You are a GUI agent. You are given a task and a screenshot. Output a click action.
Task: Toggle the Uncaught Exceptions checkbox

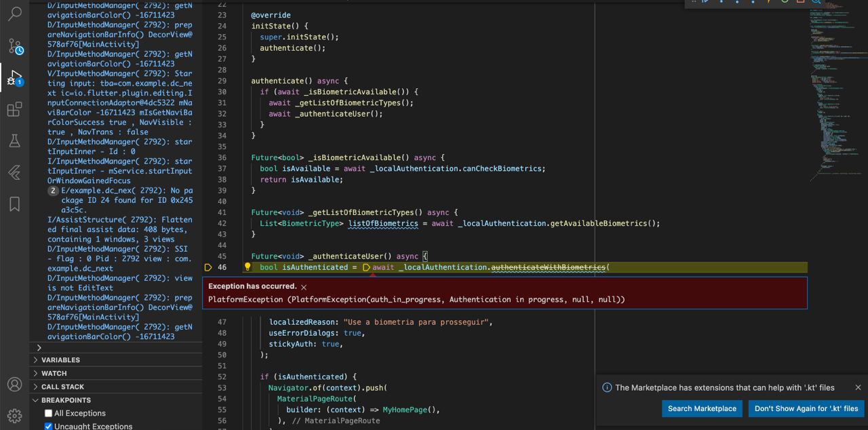point(48,426)
